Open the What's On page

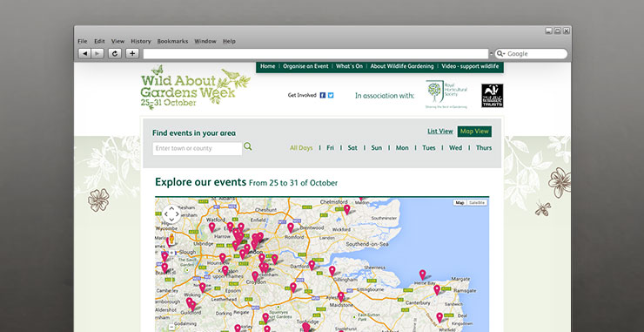pos(350,66)
